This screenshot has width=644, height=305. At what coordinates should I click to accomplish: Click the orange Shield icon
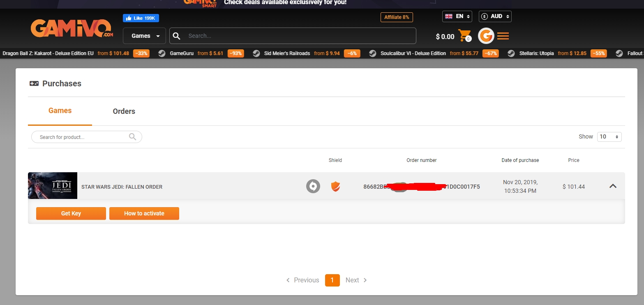[335, 187]
